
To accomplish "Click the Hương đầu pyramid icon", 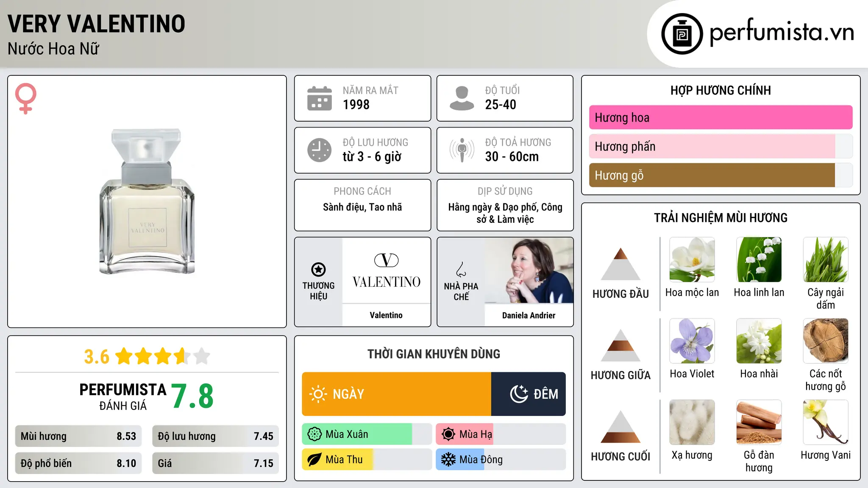I will coord(620,264).
